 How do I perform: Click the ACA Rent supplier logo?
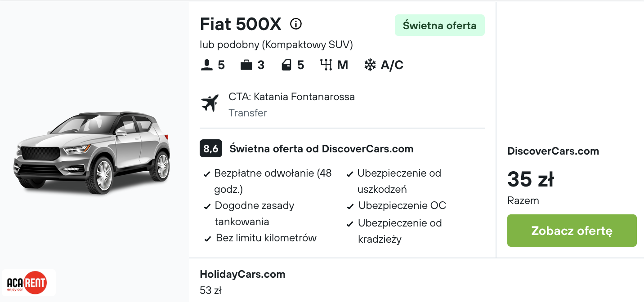coord(29,283)
